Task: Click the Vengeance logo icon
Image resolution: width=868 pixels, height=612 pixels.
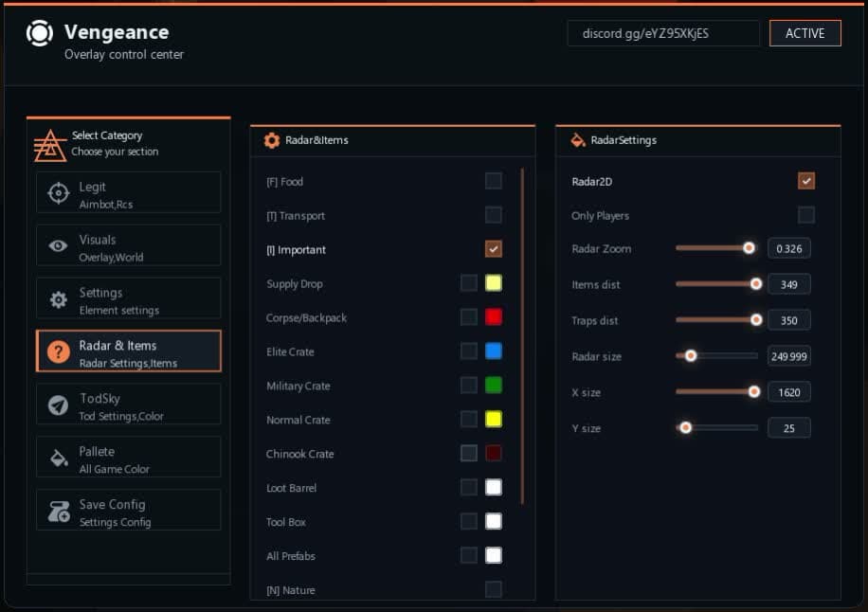Action: click(40, 33)
